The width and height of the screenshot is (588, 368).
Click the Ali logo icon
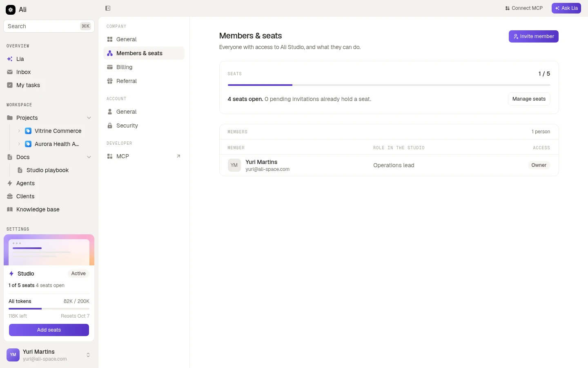[11, 9]
